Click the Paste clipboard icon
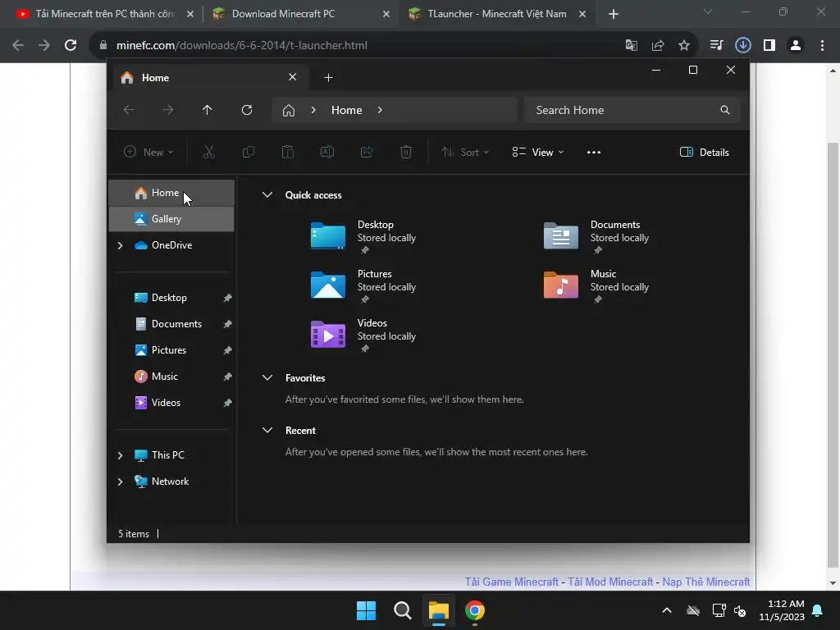This screenshot has height=630, width=840. pos(288,152)
